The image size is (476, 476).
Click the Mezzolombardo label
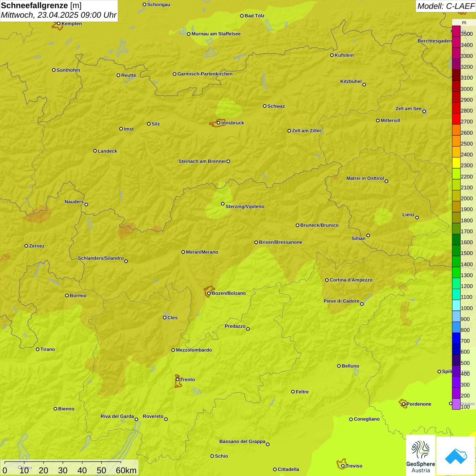coord(194,350)
